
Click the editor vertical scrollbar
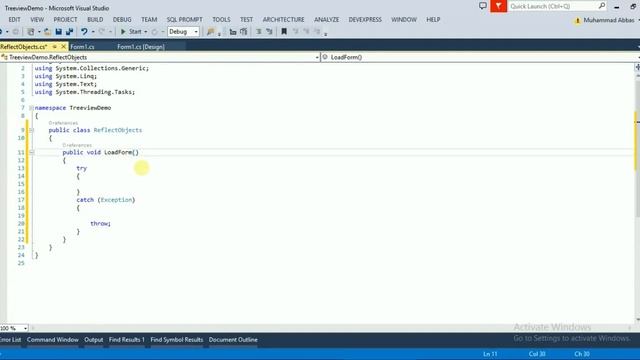click(x=637, y=196)
